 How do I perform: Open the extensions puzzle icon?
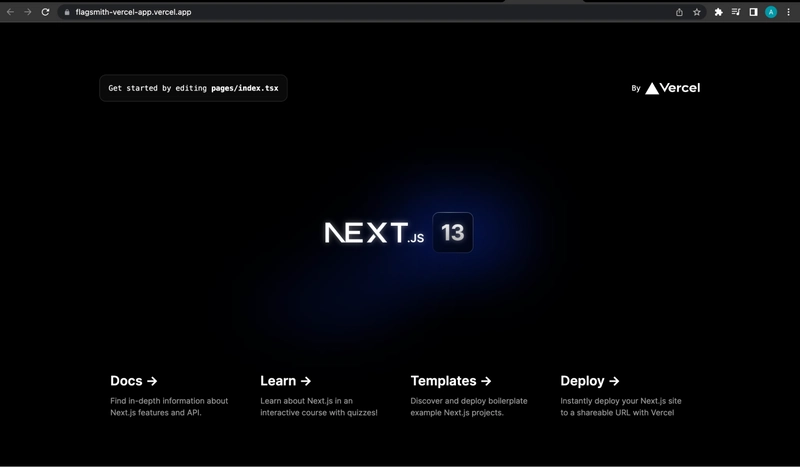click(x=718, y=12)
